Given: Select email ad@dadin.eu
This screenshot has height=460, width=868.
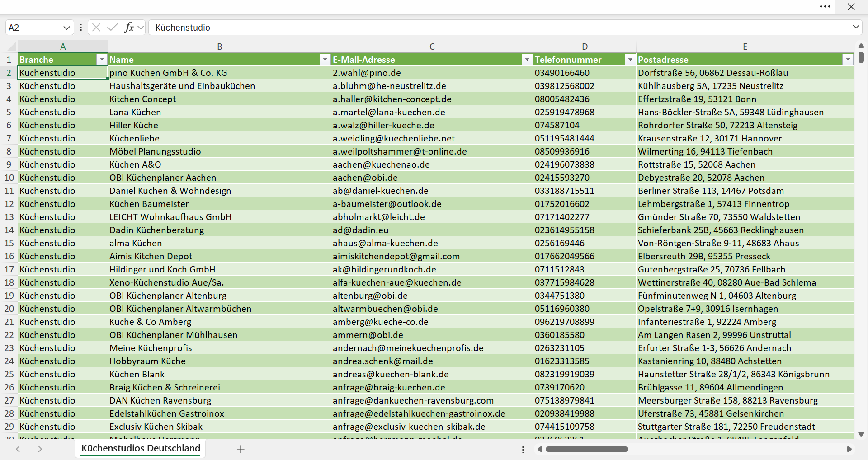Looking at the screenshot, I should pos(432,230).
